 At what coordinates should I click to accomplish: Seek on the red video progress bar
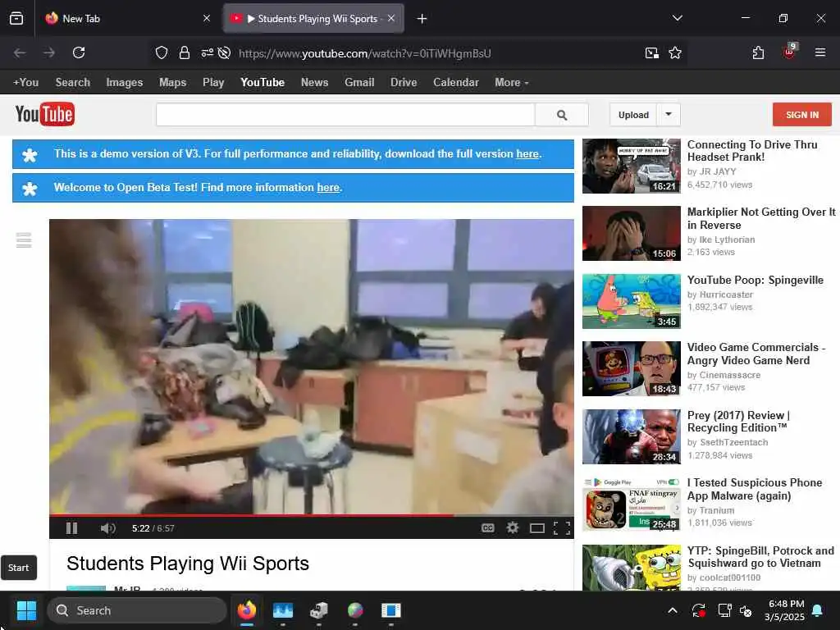point(311,515)
